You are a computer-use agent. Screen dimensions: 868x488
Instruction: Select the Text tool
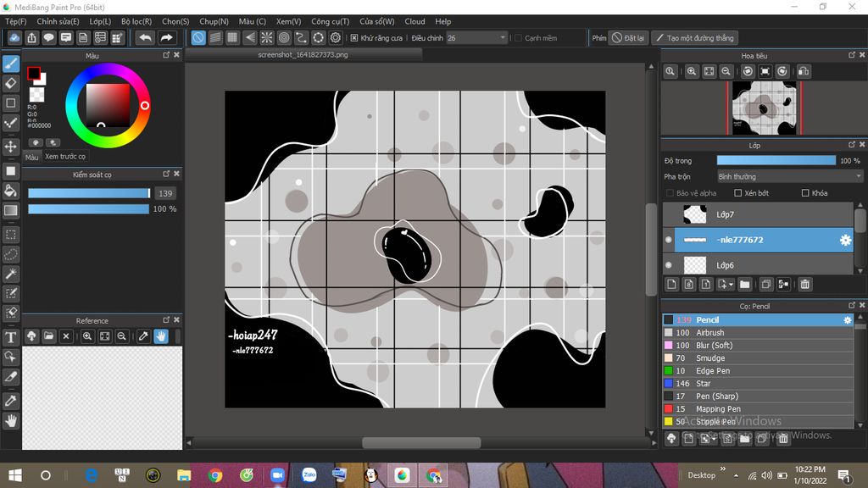[x=11, y=337]
